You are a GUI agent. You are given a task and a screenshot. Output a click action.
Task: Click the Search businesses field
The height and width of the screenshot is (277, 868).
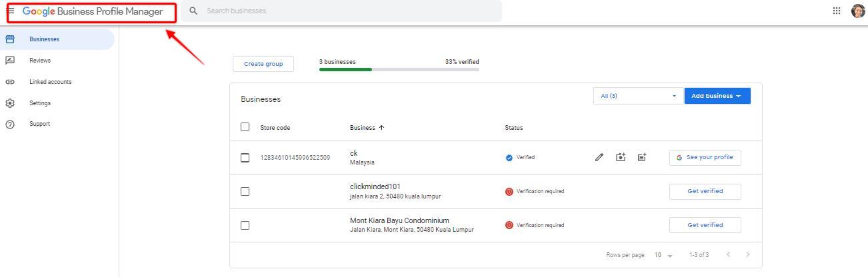(x=347, y=11)
